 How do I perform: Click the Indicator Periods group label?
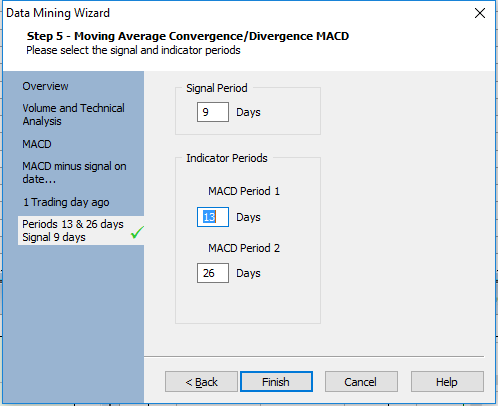point(227,158)
